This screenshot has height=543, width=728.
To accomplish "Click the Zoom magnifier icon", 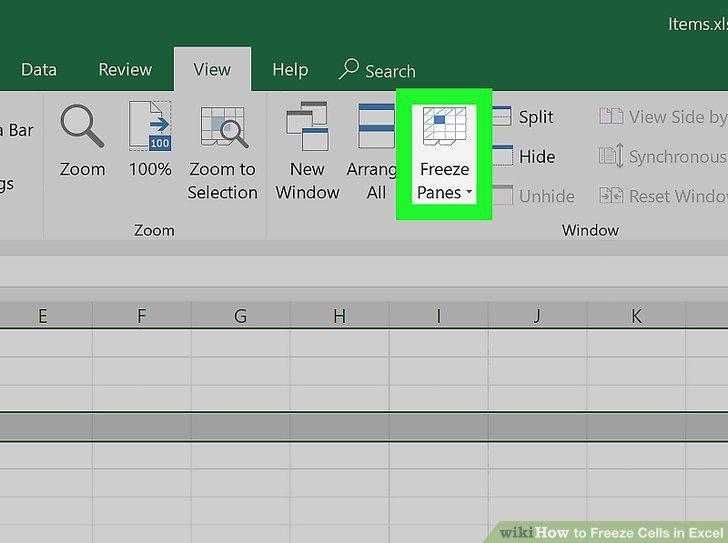I will click(x=82, y=126).
